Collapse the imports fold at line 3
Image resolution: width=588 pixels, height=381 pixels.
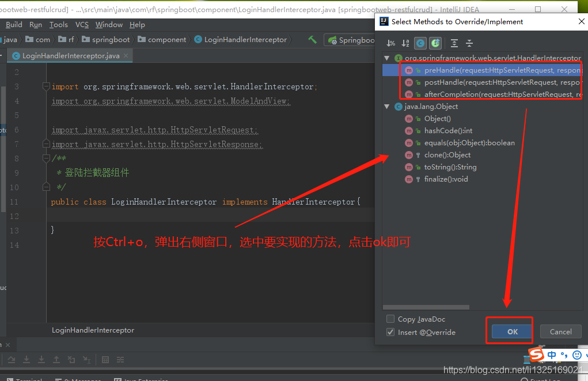(x=46, y=86)
